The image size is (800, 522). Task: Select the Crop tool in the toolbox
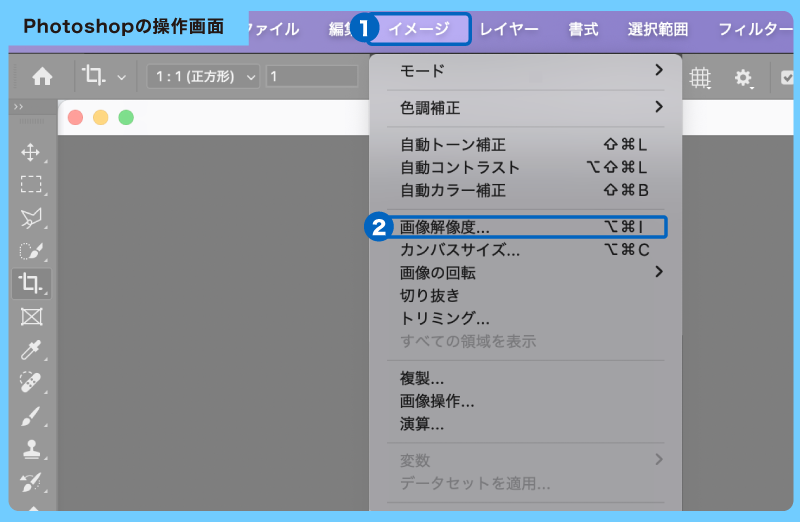pos(31,283)
